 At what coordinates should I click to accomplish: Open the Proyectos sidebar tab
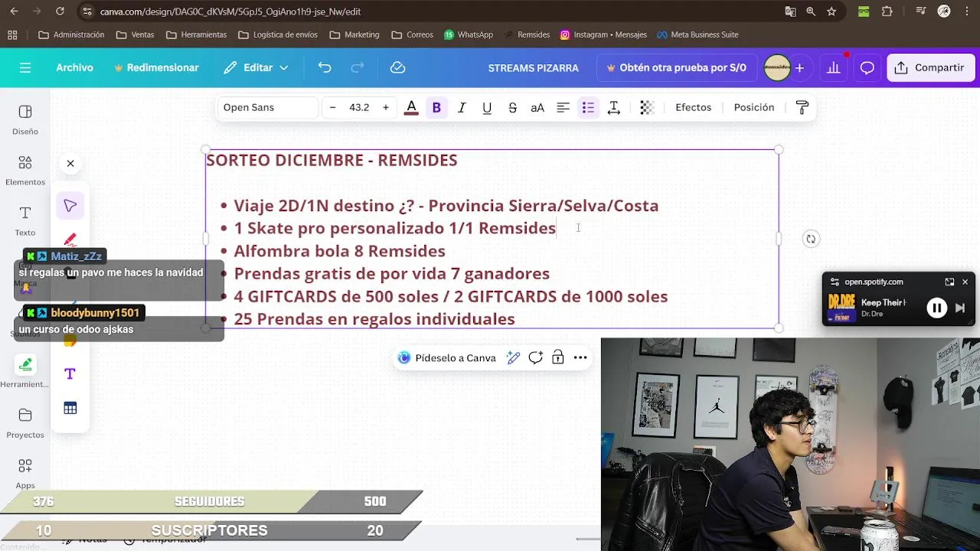25,423
